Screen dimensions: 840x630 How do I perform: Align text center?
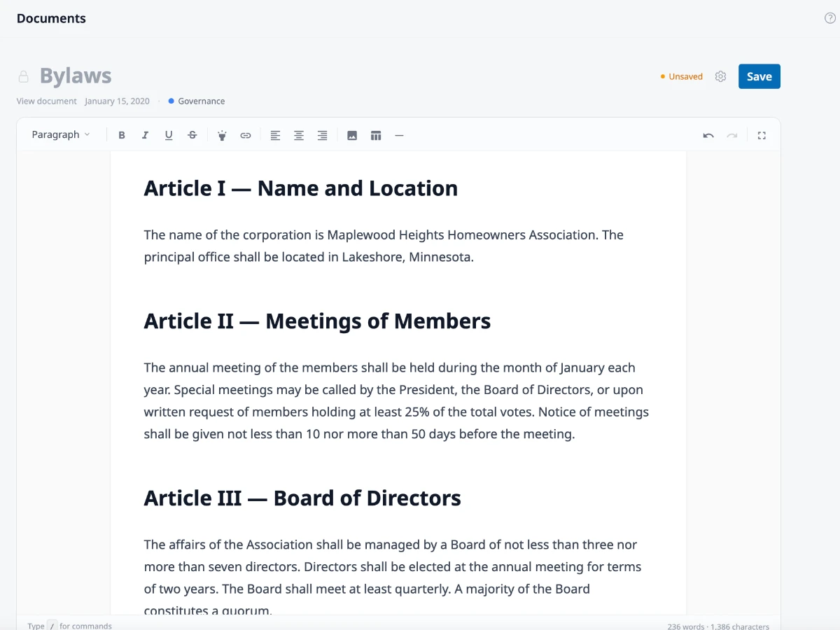[x=299, y=135]
